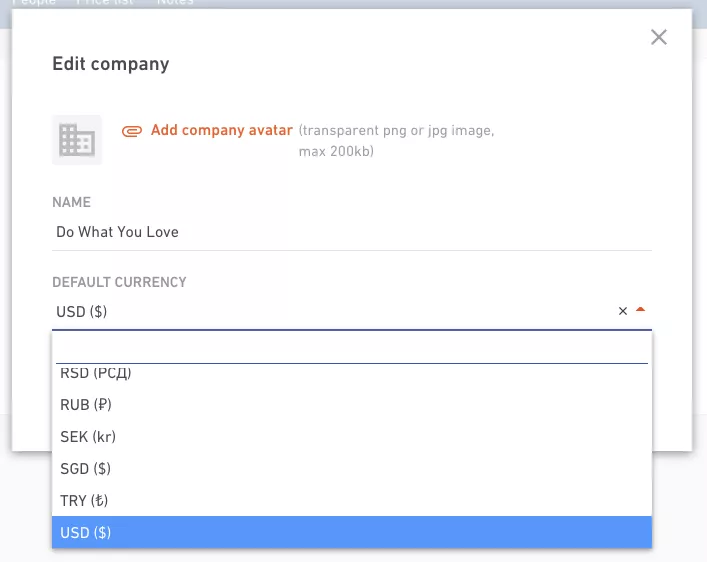Focus the currency search box

coord(352,349)
